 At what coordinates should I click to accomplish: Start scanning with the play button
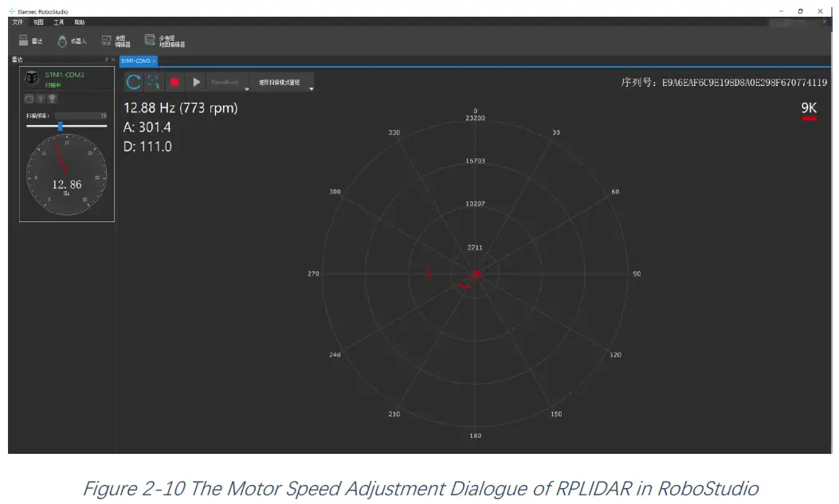[196, 82]
